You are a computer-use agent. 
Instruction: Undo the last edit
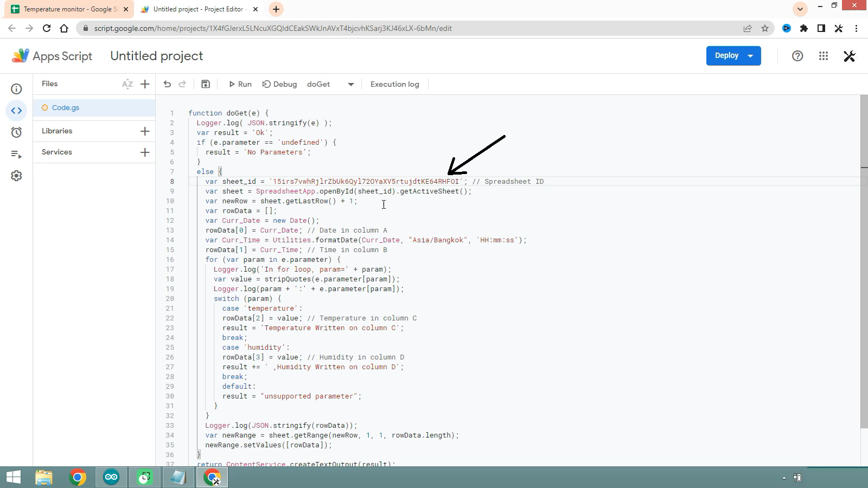point(167,84)
